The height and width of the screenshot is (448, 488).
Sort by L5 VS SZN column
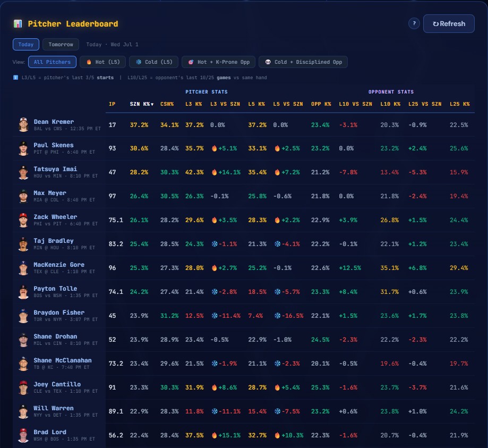click(288, 104)
